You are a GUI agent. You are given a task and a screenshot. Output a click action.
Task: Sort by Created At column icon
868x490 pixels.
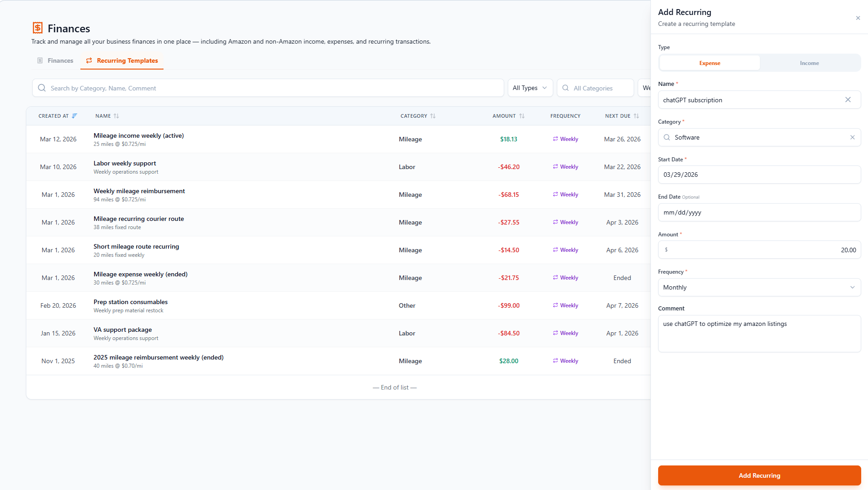(x=74, y=116)
